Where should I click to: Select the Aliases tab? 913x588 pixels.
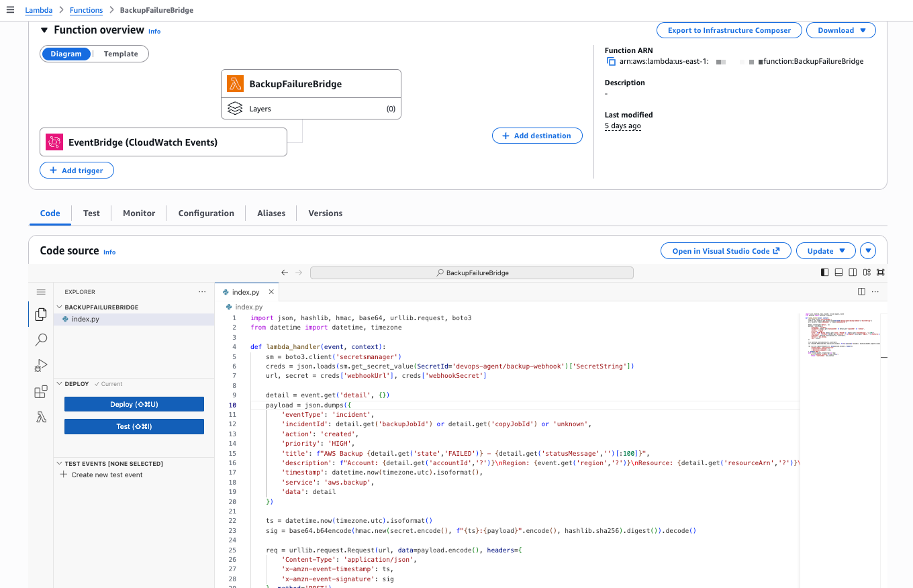[271, 213]
